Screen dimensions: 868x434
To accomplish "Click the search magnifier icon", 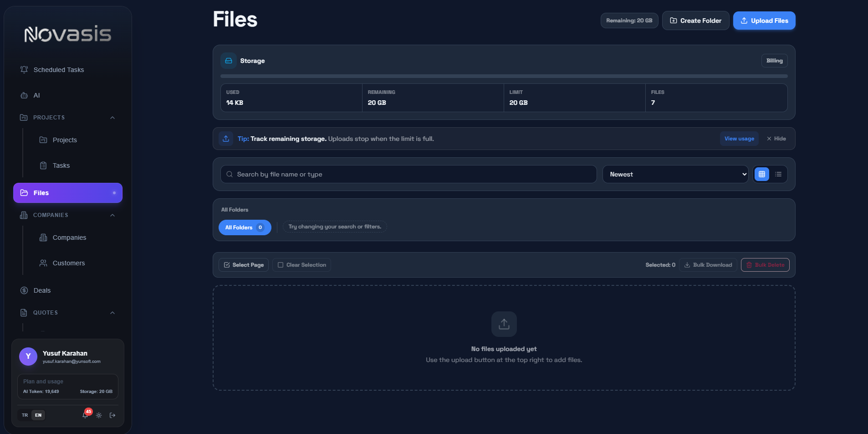I will click(x=230, y=174).
